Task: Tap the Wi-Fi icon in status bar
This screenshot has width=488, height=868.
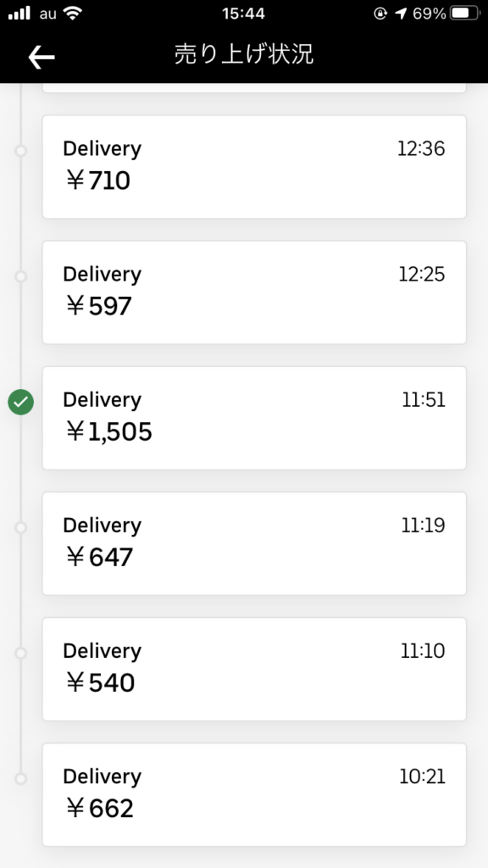Action: [x=72, y=14]
